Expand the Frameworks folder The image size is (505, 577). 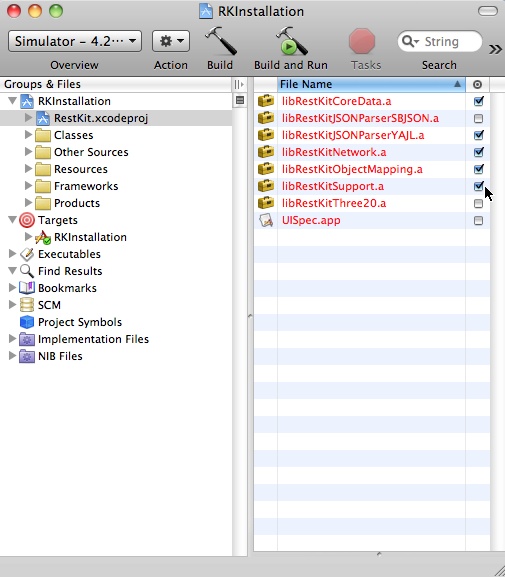point(28,185)
